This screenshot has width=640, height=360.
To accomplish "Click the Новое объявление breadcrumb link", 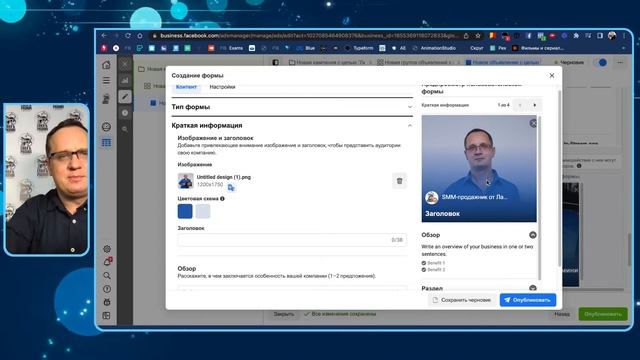I will [503, 62].
